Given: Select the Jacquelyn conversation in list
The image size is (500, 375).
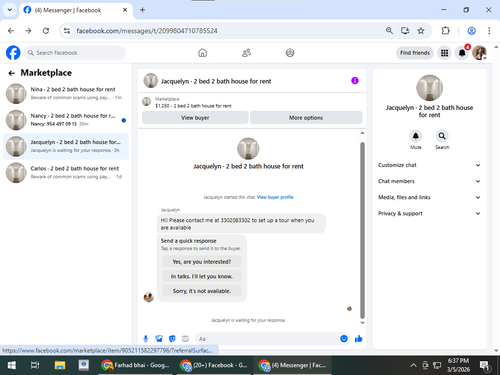Looking at the screenshot, I should click(x=66, y=146).
